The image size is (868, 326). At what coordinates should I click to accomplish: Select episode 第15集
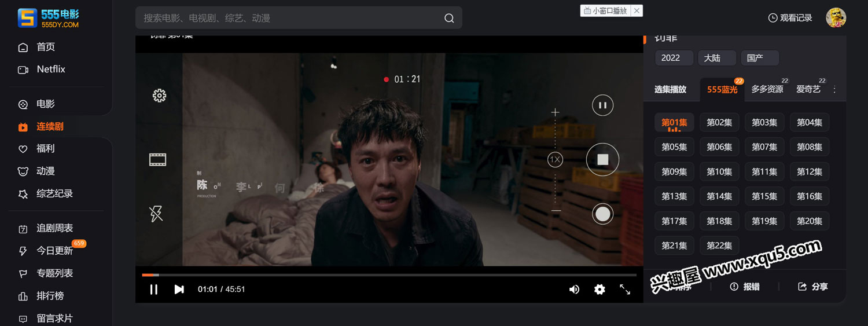tap(764, 196)
